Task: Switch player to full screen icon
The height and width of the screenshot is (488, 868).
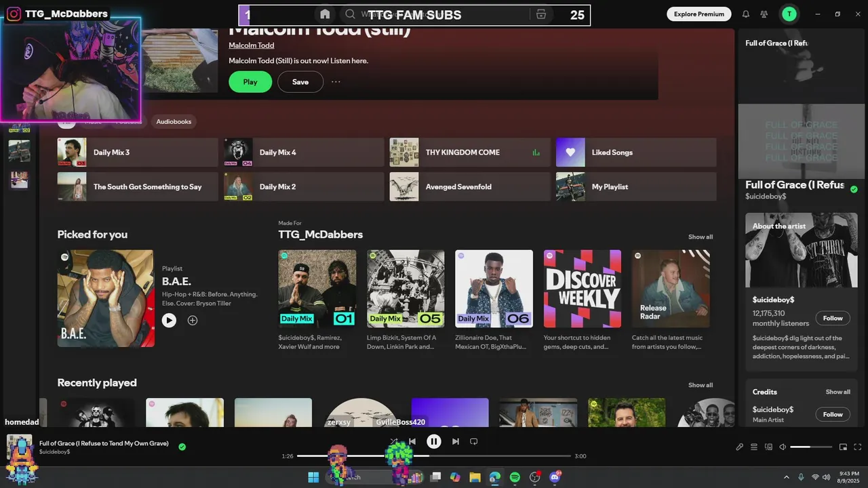Action: pos(857,447)
